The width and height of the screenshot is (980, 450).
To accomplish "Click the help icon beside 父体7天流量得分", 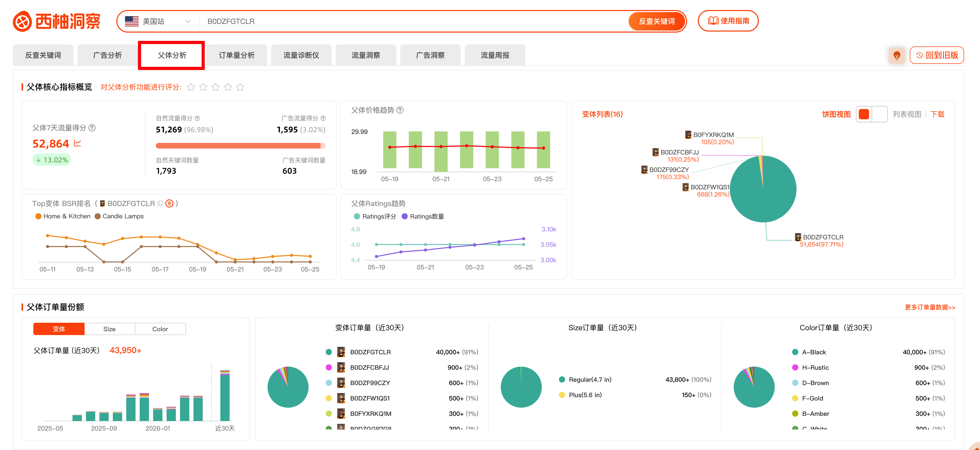I will point(92,128).
